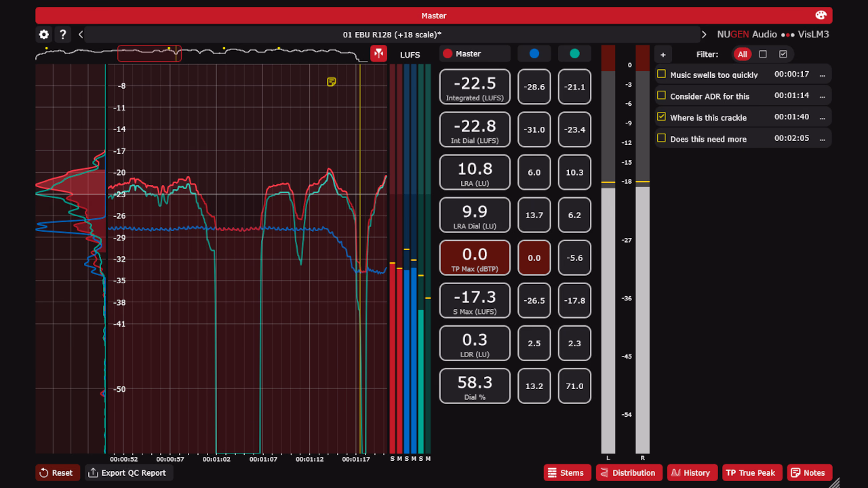Image resolution: width=868 pixels, height=488 pixels.
Task: Open options for 'Music swells too quickly' note
Action: (x=823, y=75)
